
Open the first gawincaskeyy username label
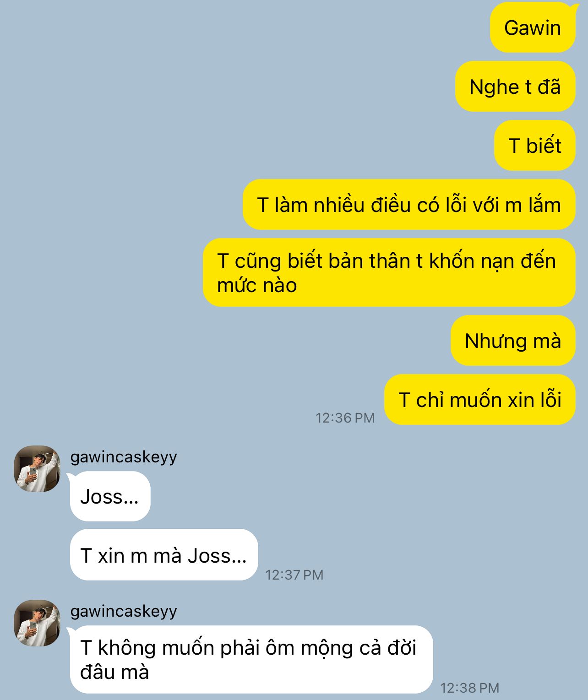pos(124,457)
